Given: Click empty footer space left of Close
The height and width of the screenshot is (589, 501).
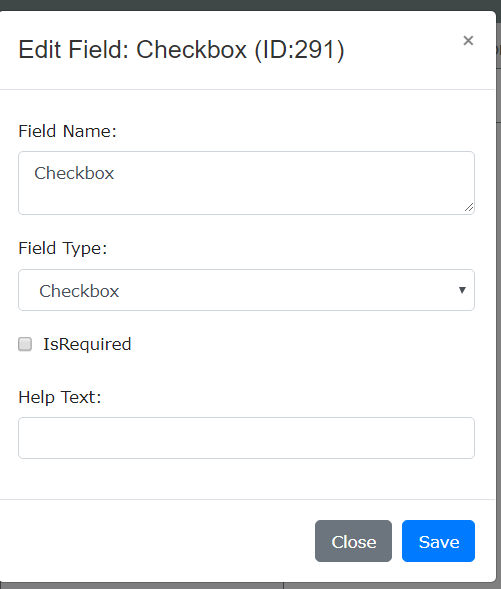Looking at the screenshot, I should (x=158, y=541).
